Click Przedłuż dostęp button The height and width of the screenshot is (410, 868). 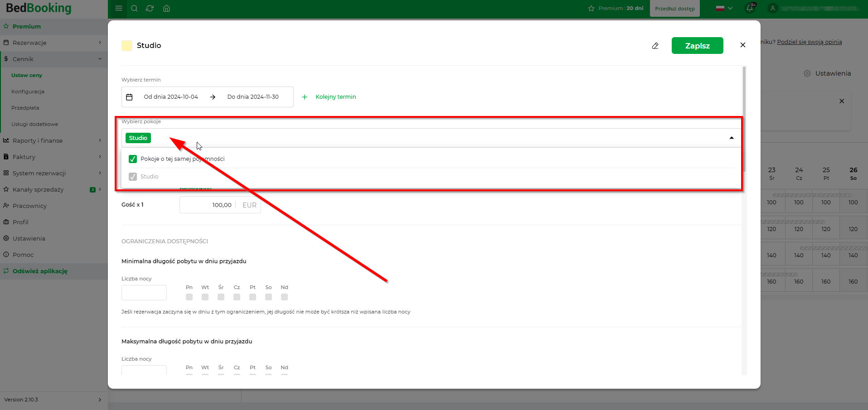click(x=674, y=9)
